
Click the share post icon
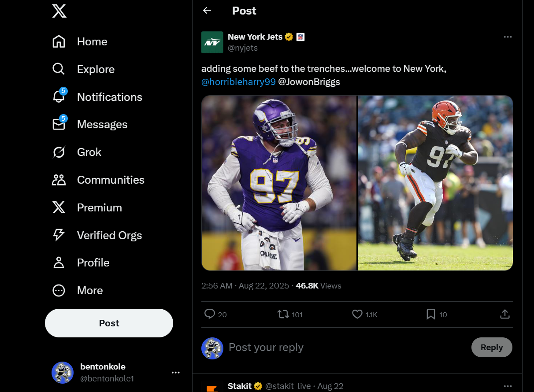505,314
